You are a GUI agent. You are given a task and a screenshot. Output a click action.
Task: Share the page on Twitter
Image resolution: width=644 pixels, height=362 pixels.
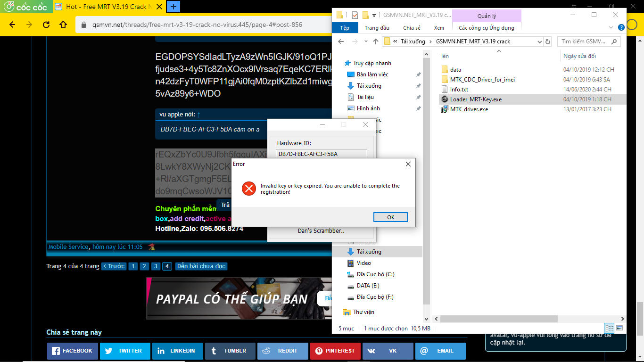[125, 351]
